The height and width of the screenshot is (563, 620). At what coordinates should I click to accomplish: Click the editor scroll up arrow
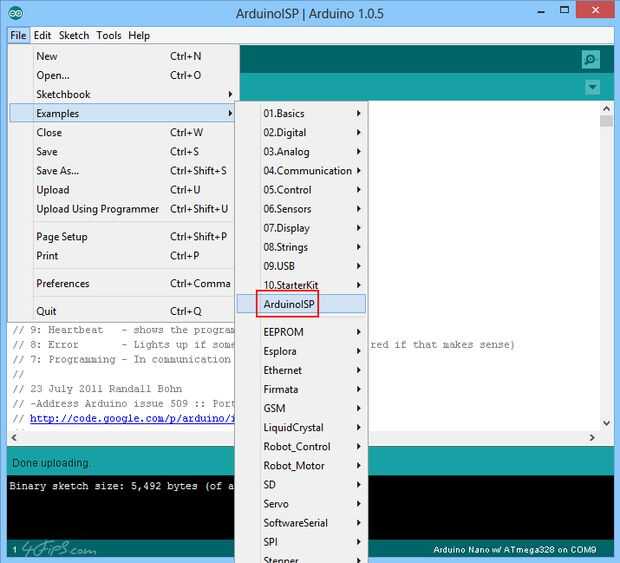coord(606,108)
